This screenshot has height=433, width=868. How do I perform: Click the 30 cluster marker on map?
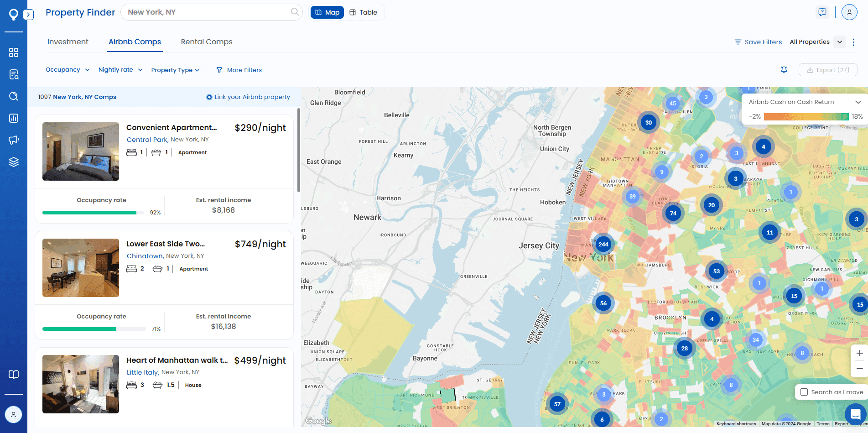pos(649,122)
